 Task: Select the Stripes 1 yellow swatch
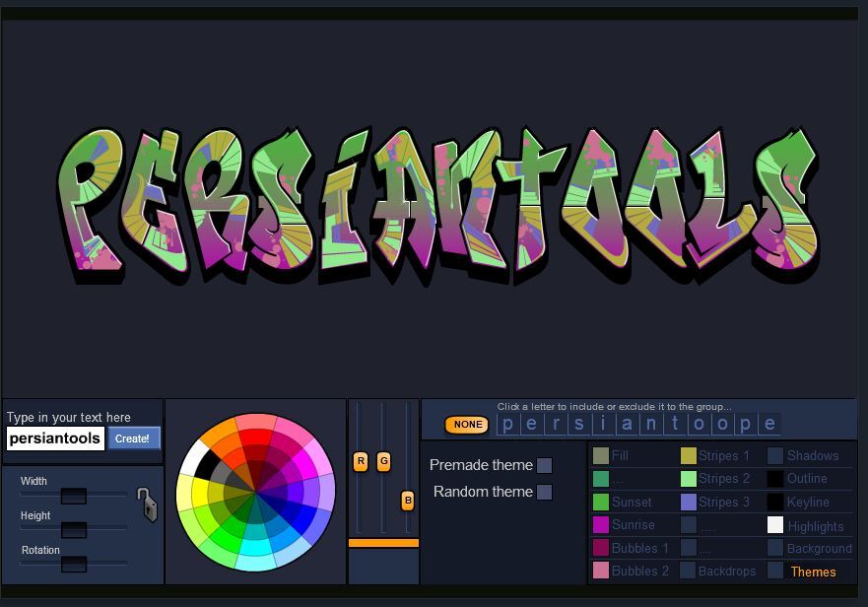tap(688, 456)
